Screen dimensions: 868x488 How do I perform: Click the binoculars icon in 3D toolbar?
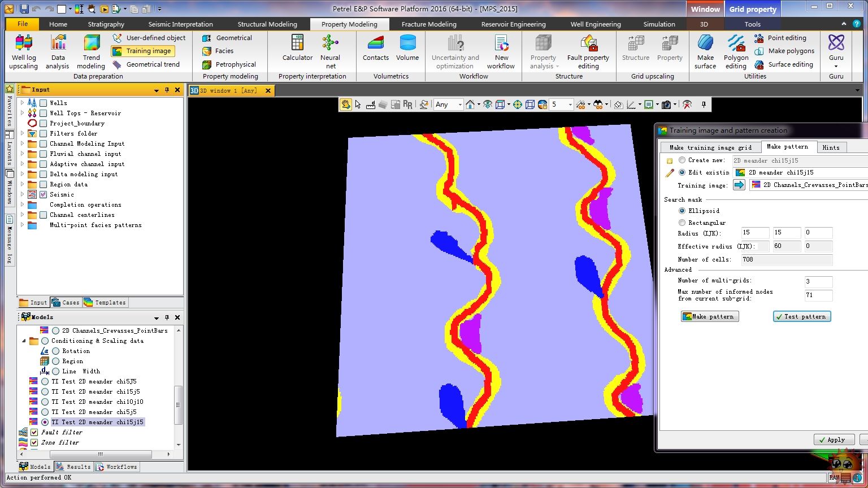click(597, 104)
